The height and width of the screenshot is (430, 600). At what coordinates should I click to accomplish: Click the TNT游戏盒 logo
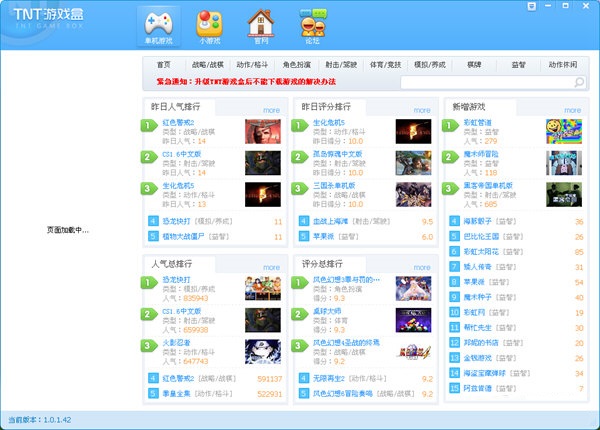[x=50, y=20]
